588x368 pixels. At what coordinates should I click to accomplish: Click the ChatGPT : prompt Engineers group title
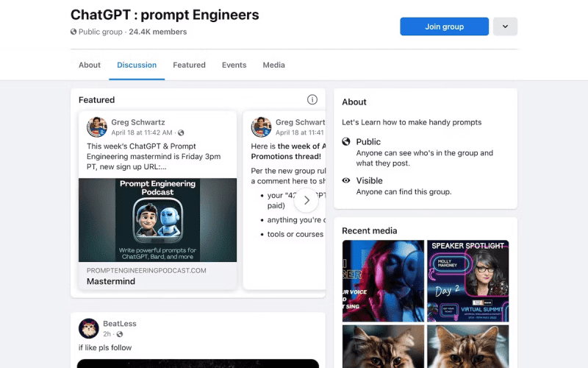[x=165, y=15]
